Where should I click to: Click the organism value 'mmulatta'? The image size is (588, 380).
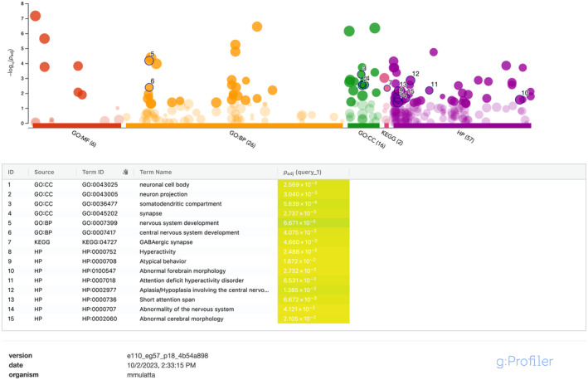pos(141,375)
